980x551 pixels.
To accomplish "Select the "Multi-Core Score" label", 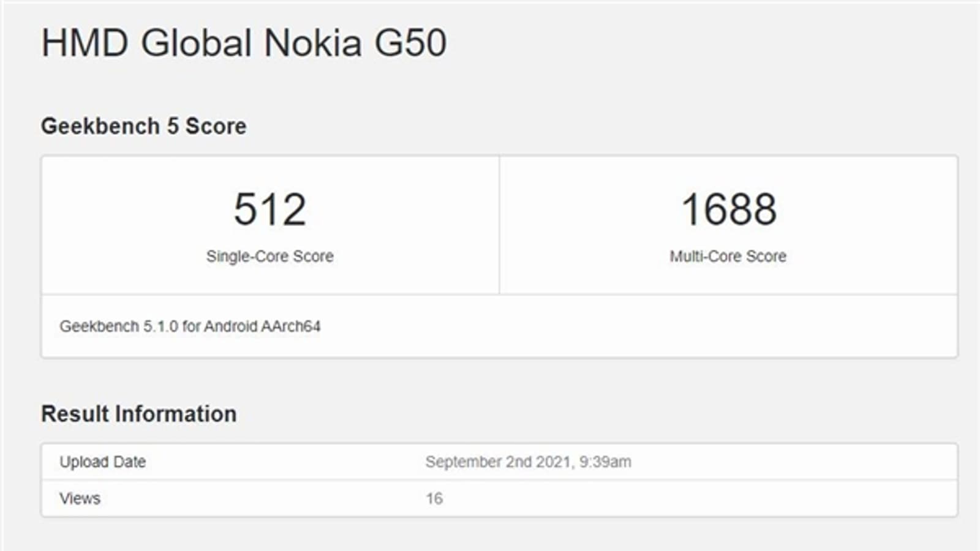I will pyautogui.click(x=728, y=256).
